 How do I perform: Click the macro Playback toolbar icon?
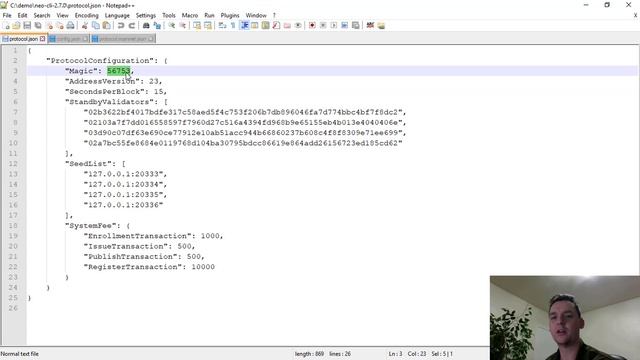pyautogui.click(x=333, y=25)
